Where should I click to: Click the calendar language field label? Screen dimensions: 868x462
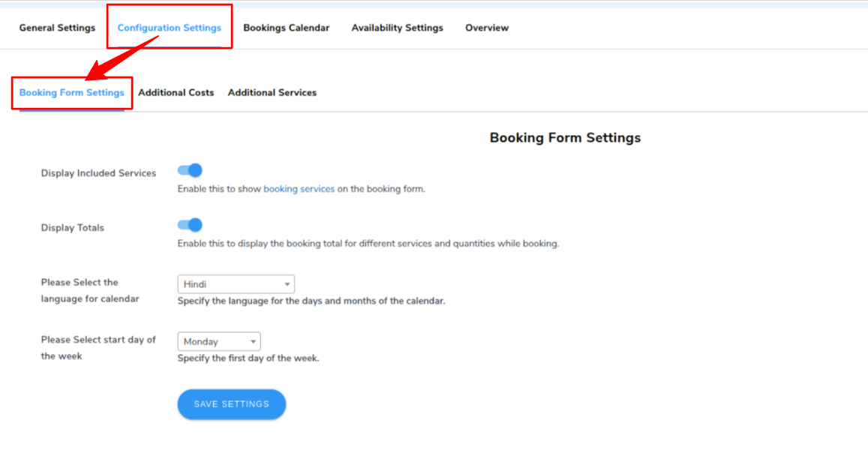click(90, 290)
